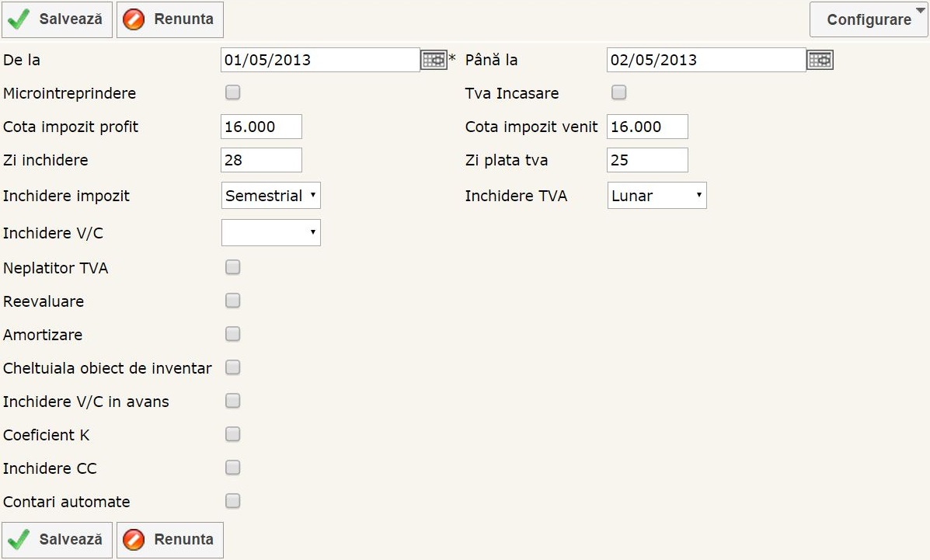Enable the Microintreprindere checkbox
The height and width of the screenshot is (560, 930).
[x=232, y=93]
